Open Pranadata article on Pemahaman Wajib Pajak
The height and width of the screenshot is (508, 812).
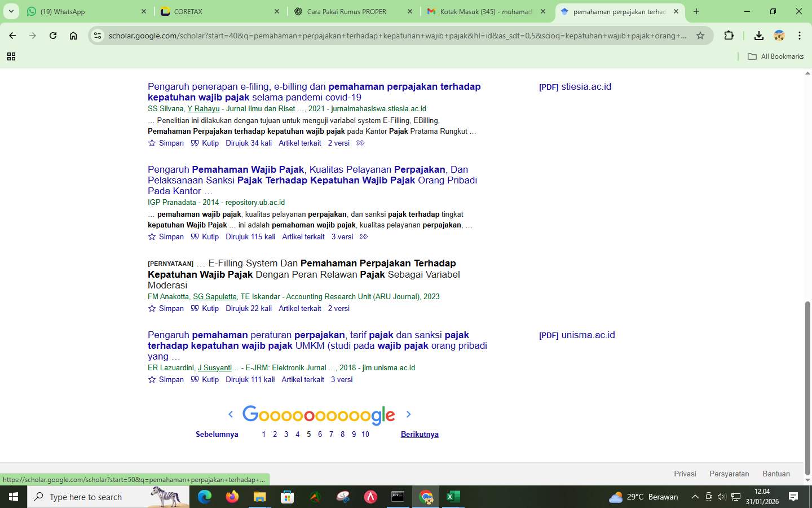coord(312,180)
